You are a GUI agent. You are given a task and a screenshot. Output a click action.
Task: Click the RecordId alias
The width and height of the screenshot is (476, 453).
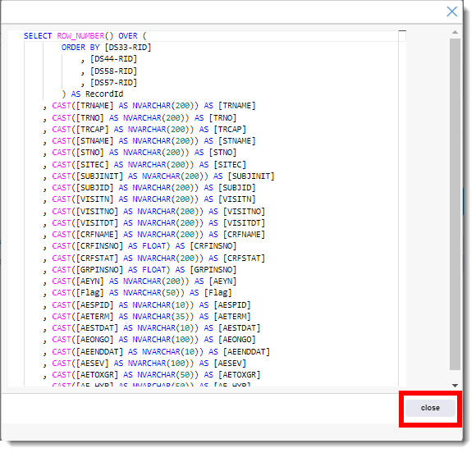pos(104,94)
